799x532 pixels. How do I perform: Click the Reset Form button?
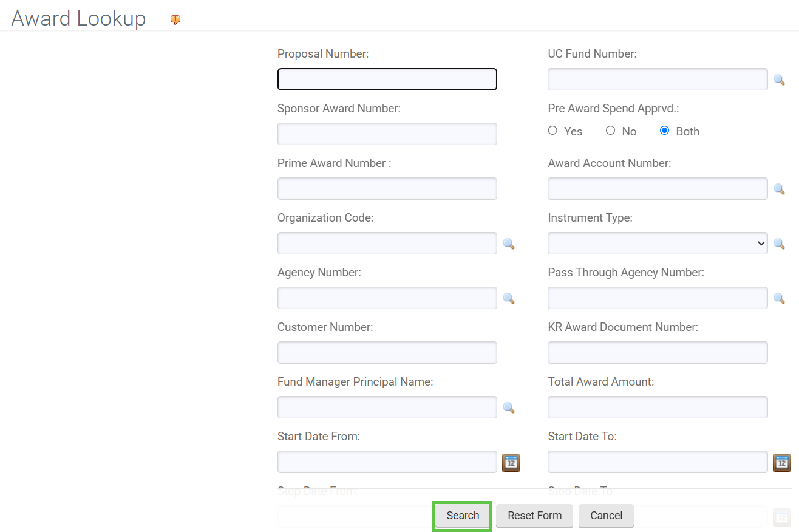click(535, 516)
